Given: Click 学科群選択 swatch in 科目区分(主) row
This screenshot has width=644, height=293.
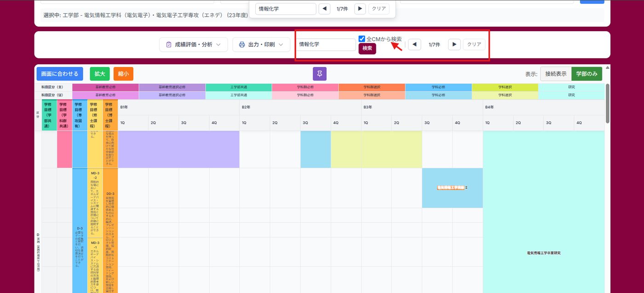Looking at the screenshot, I should (372, 87).
